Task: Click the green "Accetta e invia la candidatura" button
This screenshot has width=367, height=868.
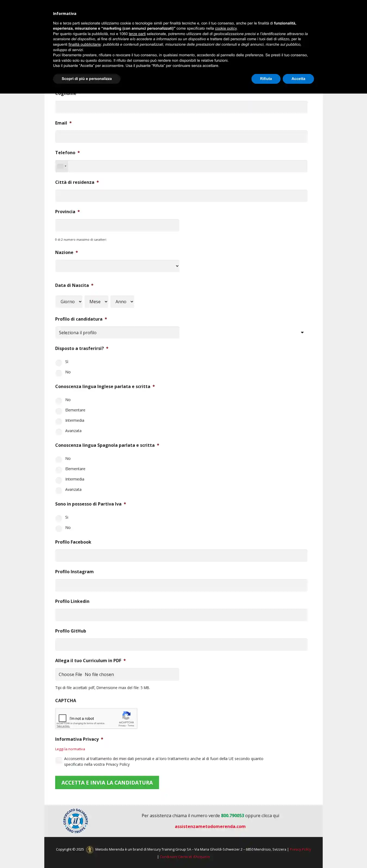Action: coord(107,782)
